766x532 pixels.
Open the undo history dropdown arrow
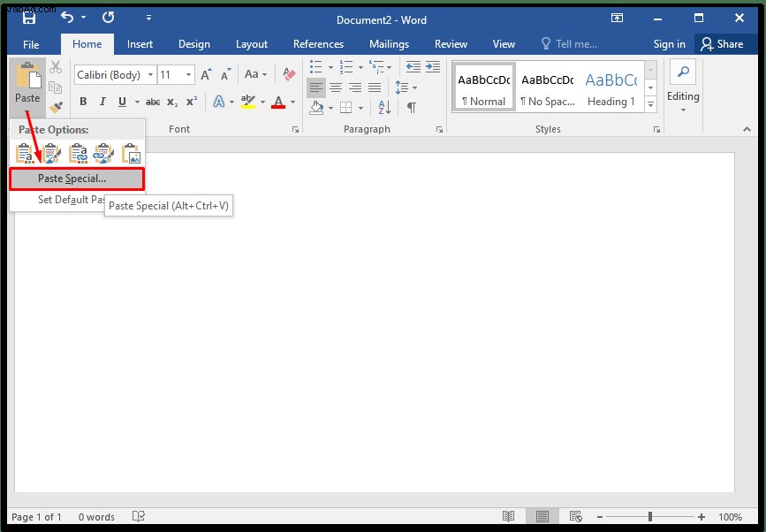84,18
